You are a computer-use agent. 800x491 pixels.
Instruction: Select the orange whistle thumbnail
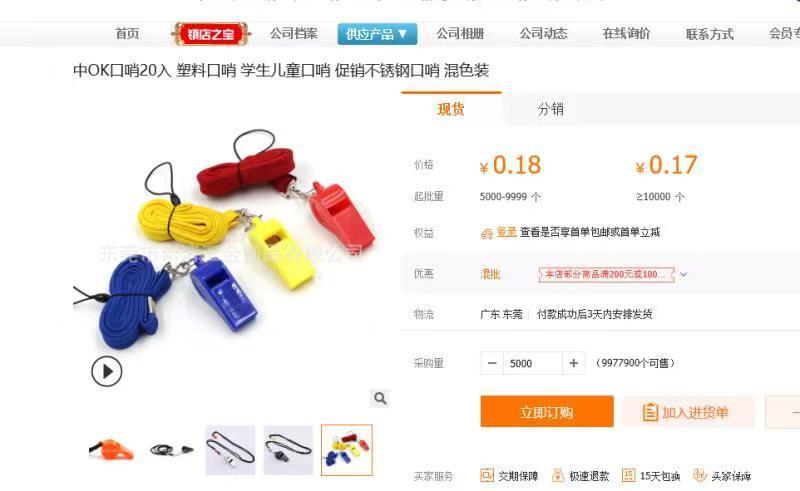coord(112,450)
